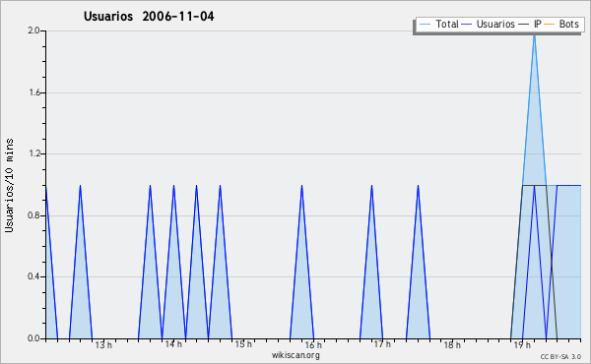Click the 'CC BY-SA 3.0' license text
The image size is (591, 364).
coord(560,357)
